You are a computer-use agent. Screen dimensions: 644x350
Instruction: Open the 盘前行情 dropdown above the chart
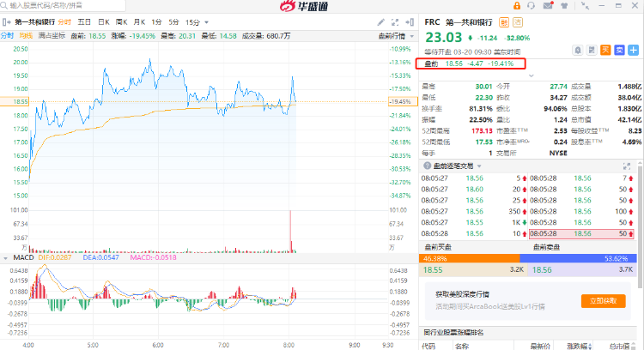click(x=396, y=36)
